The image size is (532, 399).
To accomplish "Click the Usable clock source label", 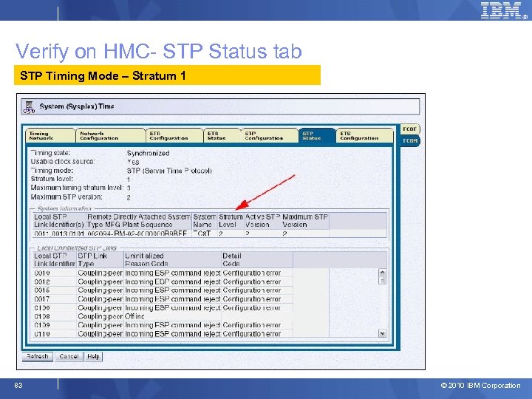I will [63, 162].
